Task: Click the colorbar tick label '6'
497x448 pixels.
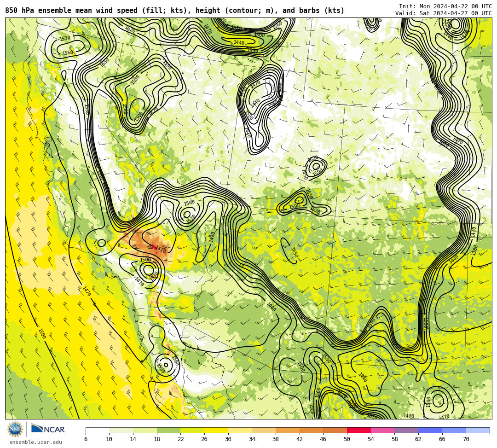Action: (86, 439)
